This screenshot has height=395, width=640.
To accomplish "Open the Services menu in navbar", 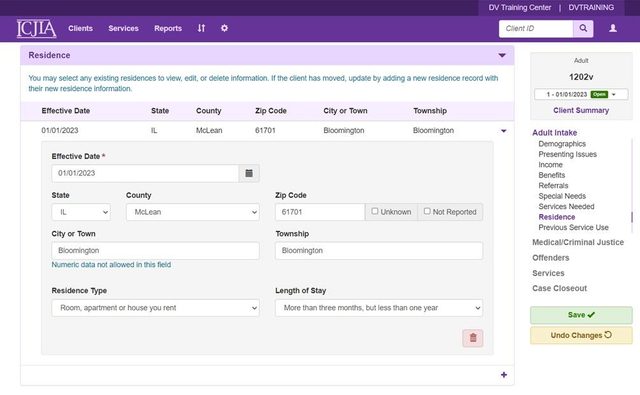I will coord(123,28).
